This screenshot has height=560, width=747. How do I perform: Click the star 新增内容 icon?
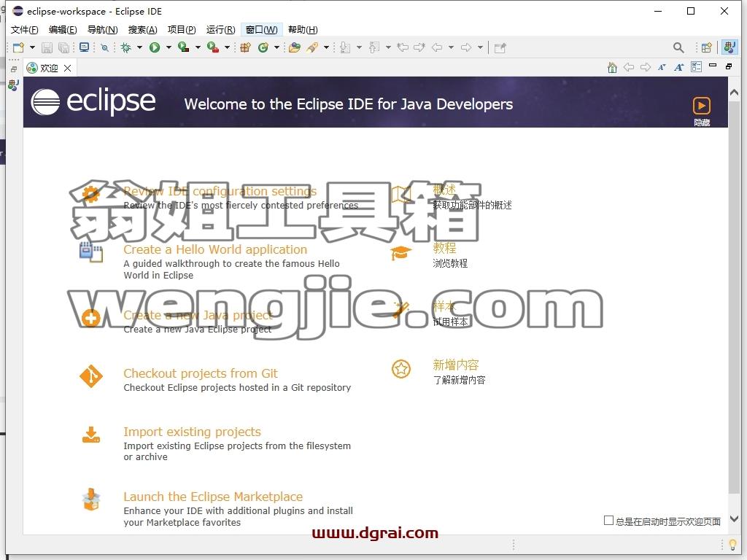point(401,369)
